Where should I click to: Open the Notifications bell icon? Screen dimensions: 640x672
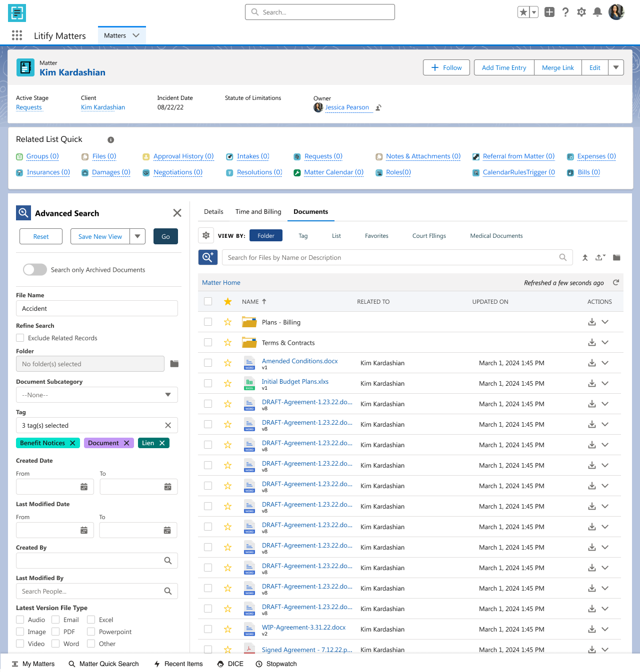[597, 12]
